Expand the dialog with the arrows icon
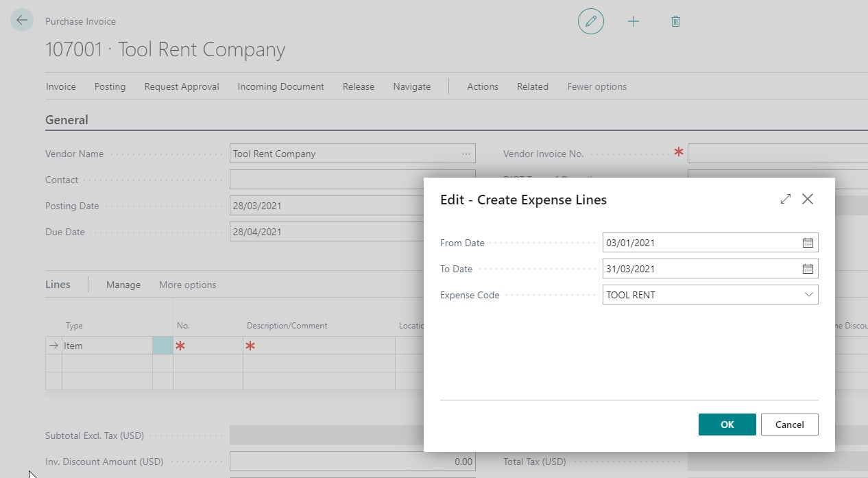Viewport: 868px width, 478px height. (786, 199)
